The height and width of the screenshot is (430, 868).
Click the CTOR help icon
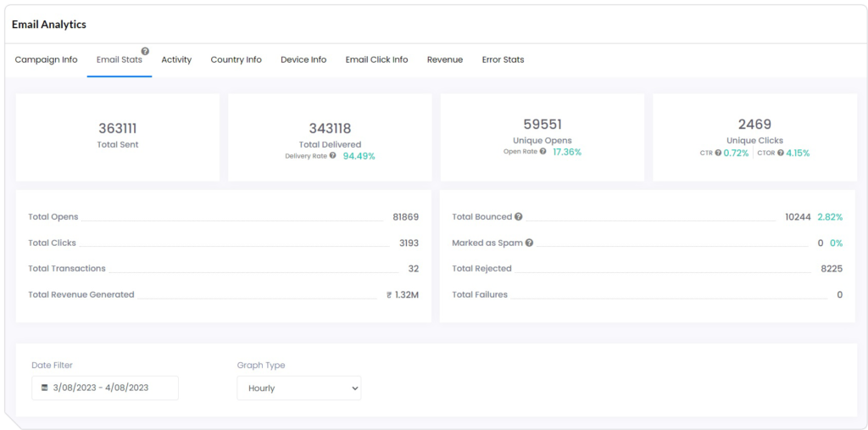(780, 154)
